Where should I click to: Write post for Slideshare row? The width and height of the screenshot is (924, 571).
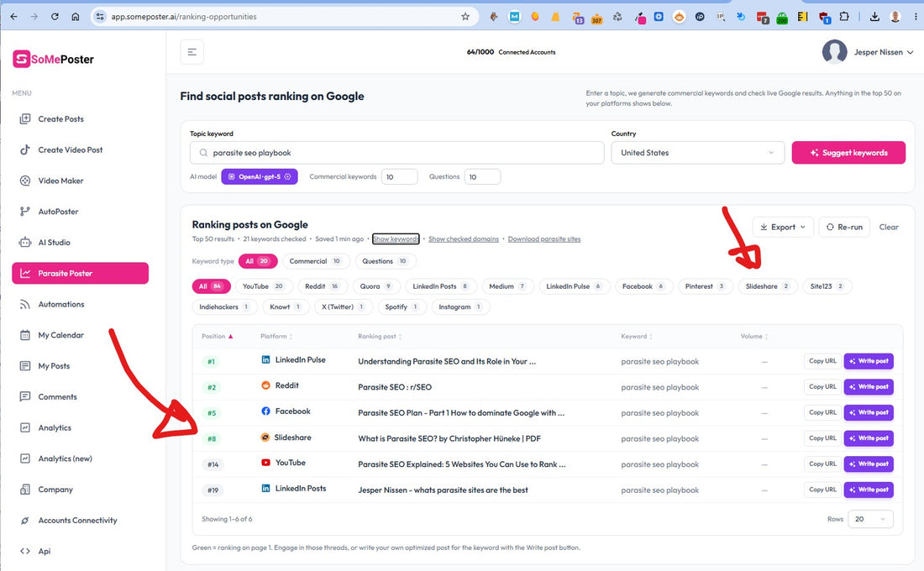click(x=869, y=438)
